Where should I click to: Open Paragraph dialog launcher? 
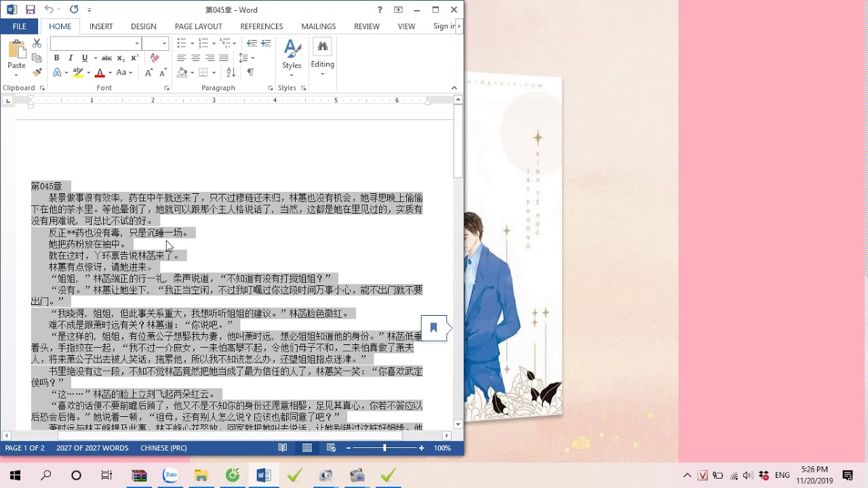271,88
